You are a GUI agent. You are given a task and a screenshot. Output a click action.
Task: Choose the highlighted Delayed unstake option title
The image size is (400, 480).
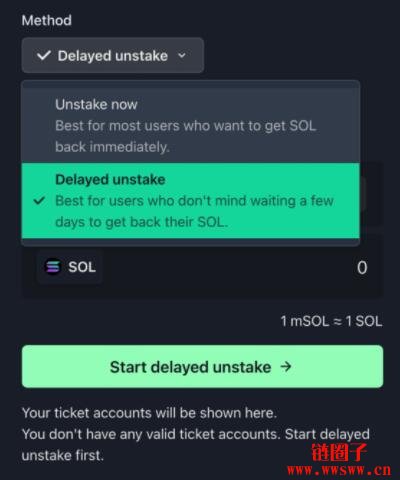pyautogui.click(x=110, y=180)
